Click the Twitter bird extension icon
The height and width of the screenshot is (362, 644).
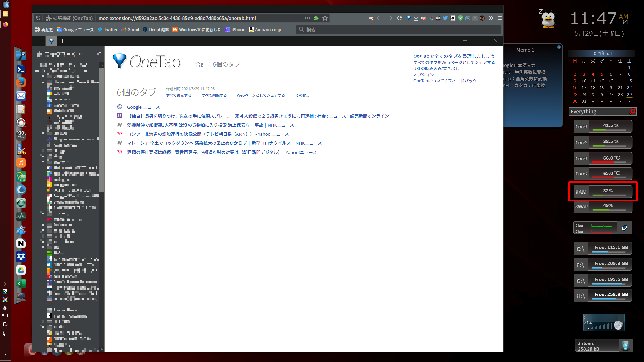pos(445,18)
